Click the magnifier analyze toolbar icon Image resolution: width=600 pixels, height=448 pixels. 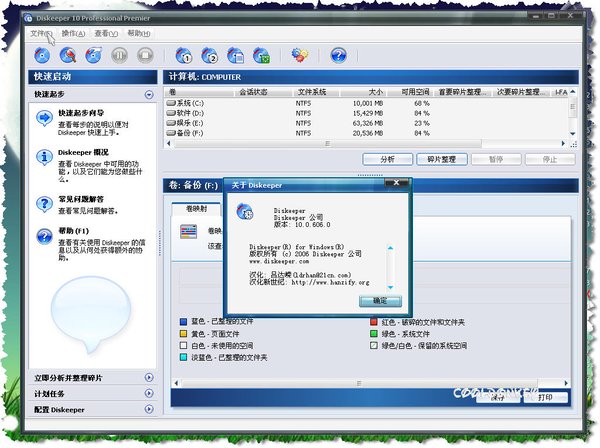pyautogui.click(x=68, y=55)
